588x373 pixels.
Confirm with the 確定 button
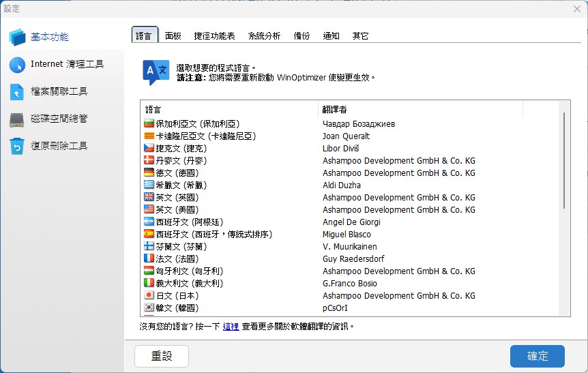(x=538, y=356)
